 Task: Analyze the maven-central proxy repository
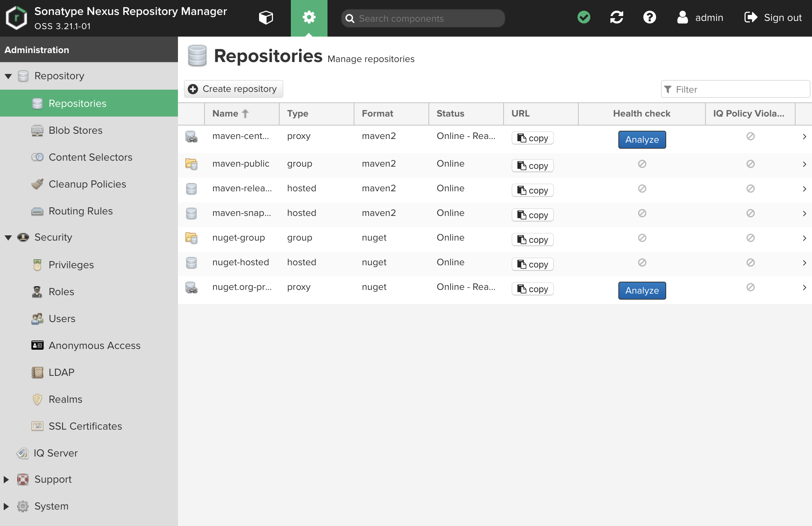coord(642,140)
